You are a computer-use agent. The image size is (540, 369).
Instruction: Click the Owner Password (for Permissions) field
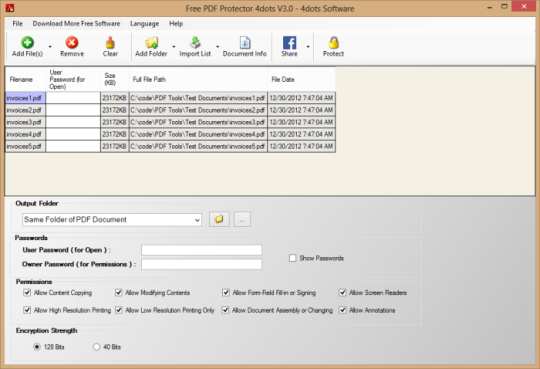click(x=201, y=264)
